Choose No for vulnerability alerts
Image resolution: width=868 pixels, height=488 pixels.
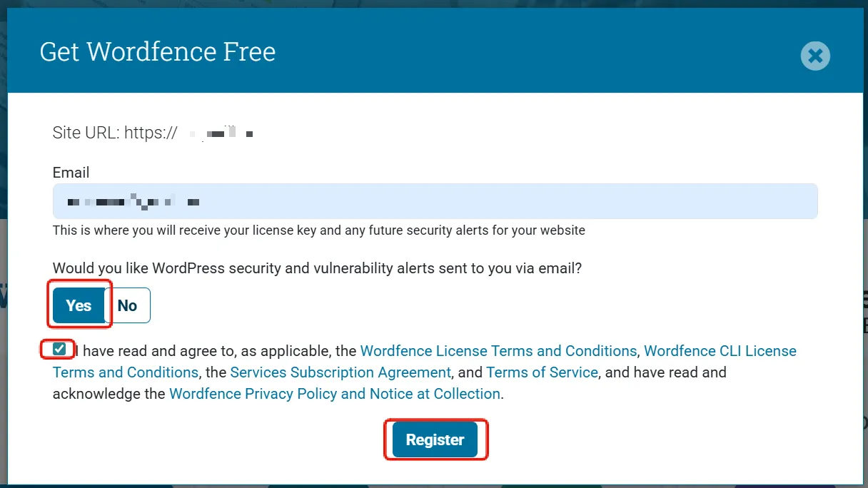click(x=128, y=305)
